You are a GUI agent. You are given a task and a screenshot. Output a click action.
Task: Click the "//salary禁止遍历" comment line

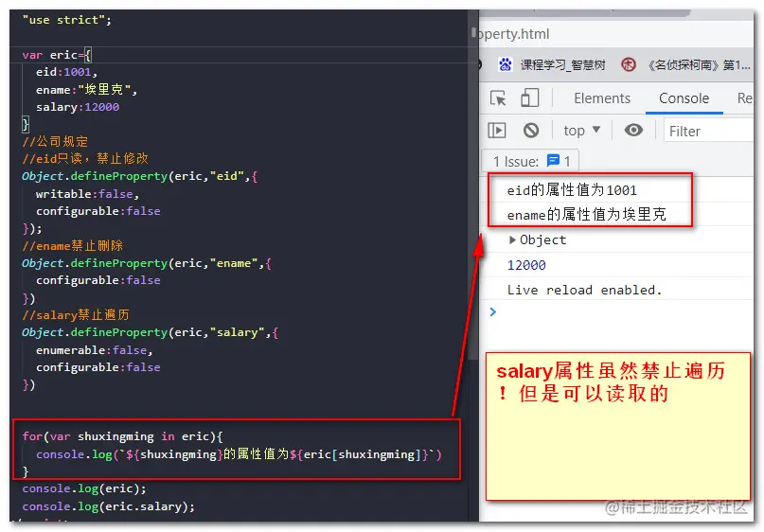point(76,315)
